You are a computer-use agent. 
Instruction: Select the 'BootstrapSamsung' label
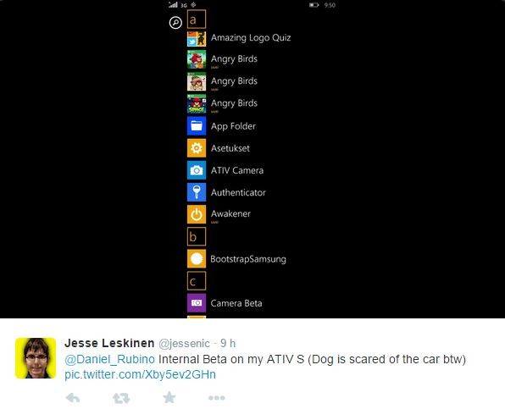click(x=248, y=259)
